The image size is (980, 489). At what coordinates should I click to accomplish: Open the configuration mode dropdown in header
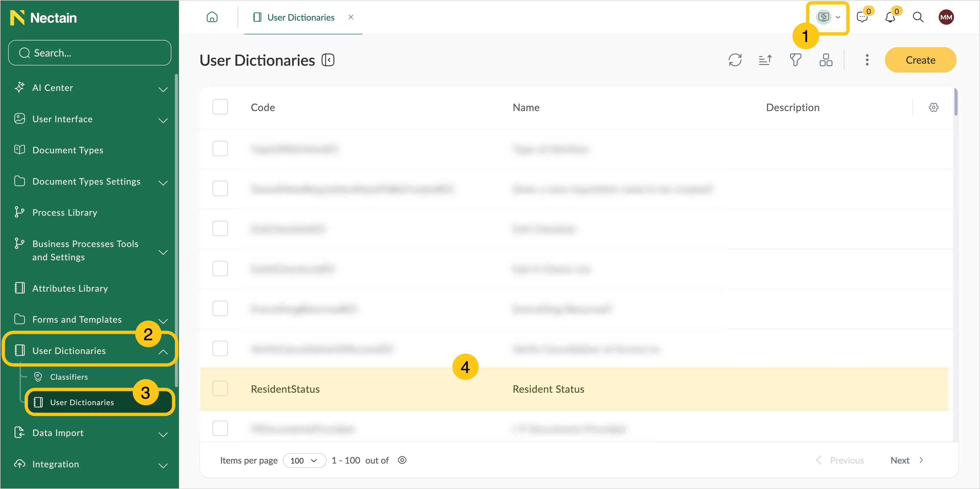pos(829,17)
